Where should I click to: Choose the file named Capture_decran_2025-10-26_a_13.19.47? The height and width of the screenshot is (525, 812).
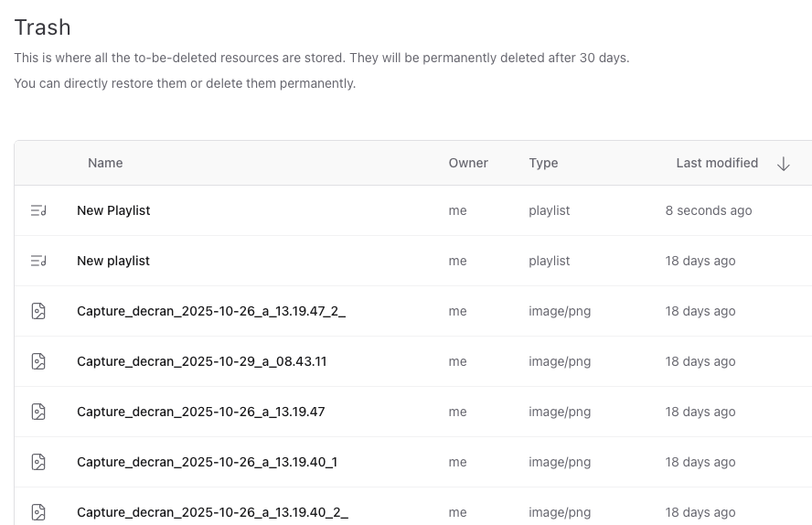point(200,412)
